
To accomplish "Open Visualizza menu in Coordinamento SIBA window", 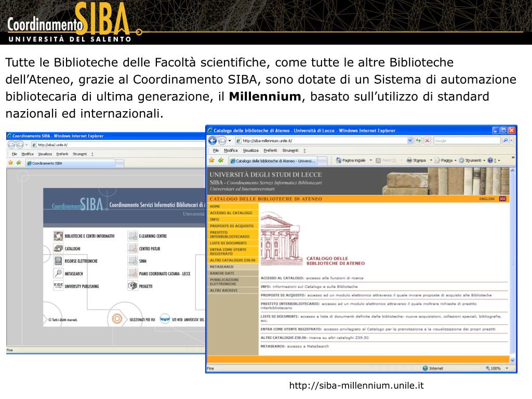I will tap(45, 154).
